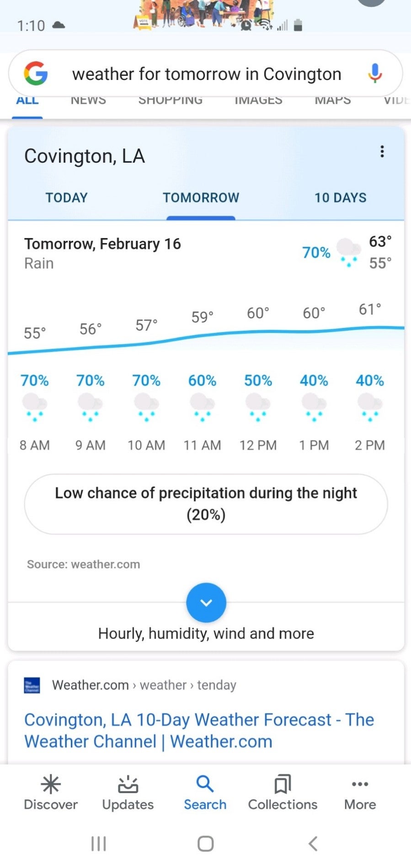
Task: Tap the Android home button
Action: click(206, 843)
